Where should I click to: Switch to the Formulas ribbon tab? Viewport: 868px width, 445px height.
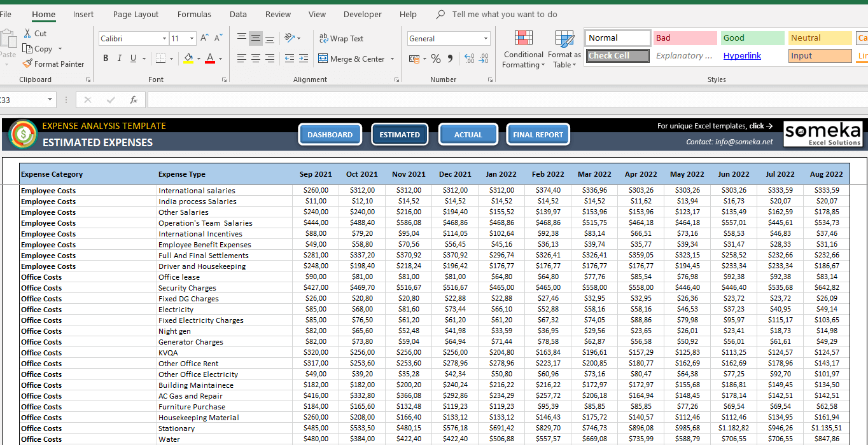[x=194, y=14]
